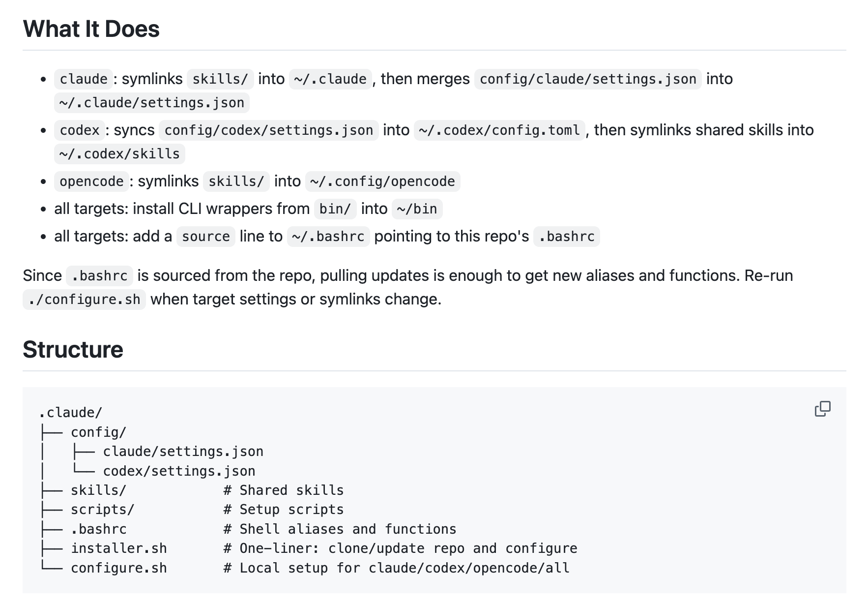
Task: Click the config/claude/settings.json code snippet
Action: (x=588, y=79)
